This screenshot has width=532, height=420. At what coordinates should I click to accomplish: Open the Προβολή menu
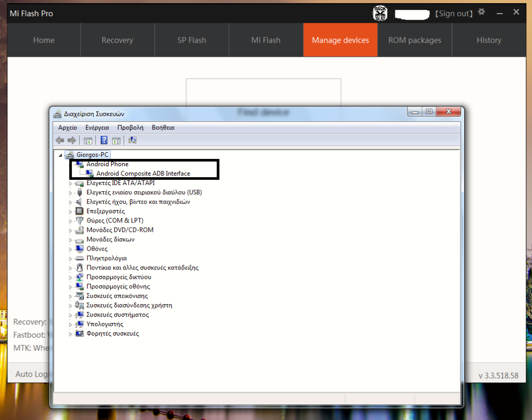pos(130,127)
